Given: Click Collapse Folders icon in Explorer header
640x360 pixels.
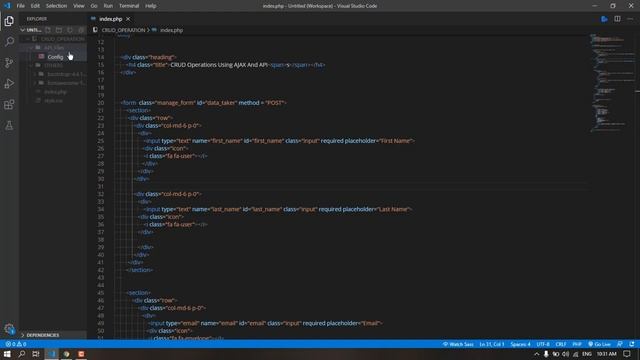Looking at the screenshot, I should point(81,30).
